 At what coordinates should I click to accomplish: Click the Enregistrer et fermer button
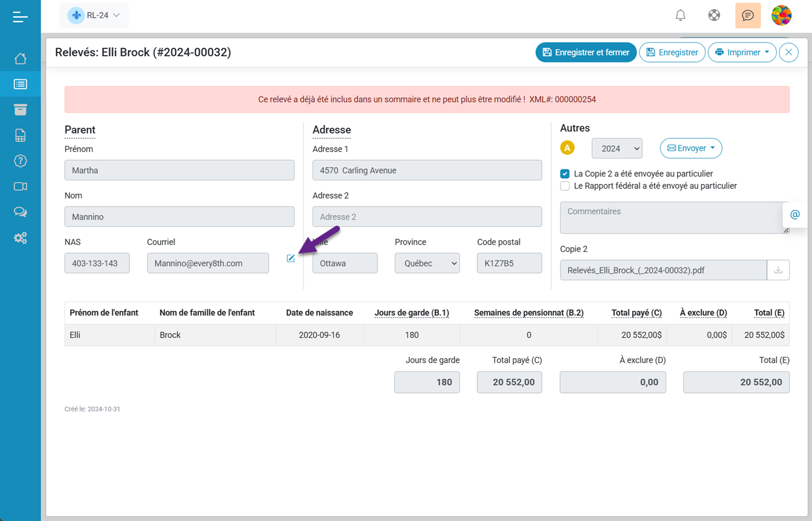coord(586,52)
